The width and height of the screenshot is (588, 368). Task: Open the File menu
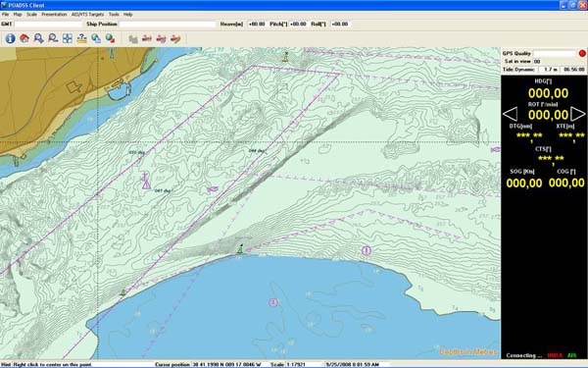tap(5, 15)
